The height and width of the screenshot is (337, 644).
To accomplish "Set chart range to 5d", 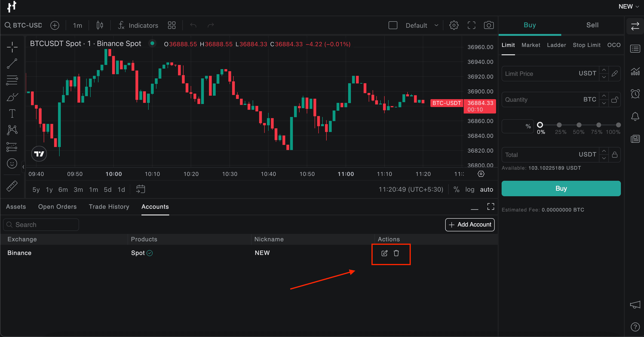I will coord(108,190).
